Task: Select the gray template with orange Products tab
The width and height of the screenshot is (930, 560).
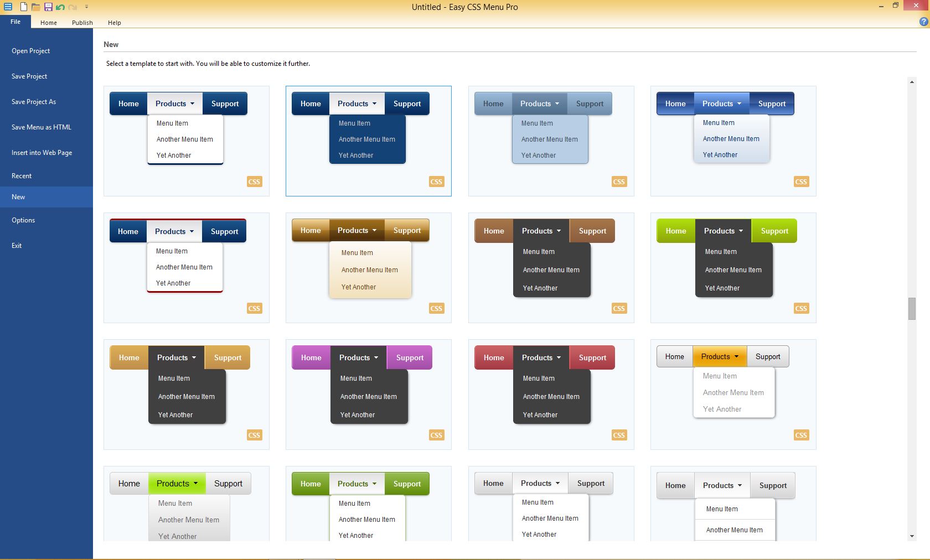Action: [733, 395]
